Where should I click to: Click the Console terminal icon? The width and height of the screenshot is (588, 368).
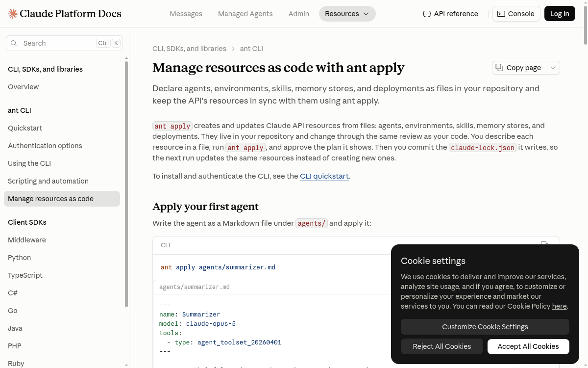[501, 14]
